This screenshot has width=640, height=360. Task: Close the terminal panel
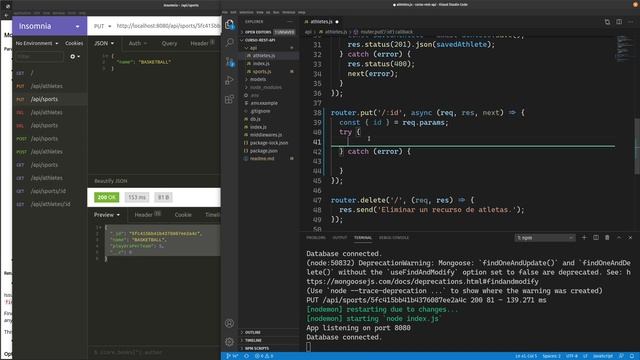tap(631, 238)
